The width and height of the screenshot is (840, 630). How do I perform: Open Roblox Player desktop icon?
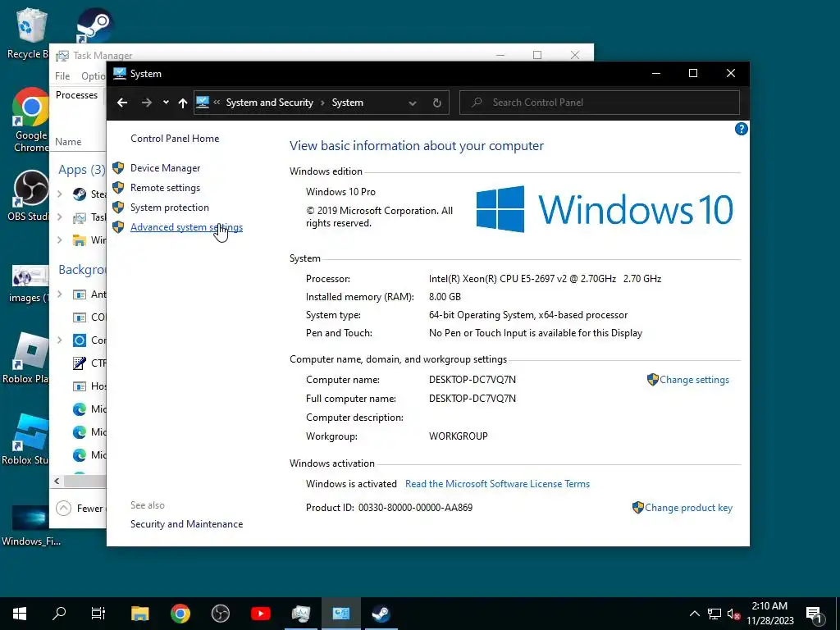click(x=25, y=358)
